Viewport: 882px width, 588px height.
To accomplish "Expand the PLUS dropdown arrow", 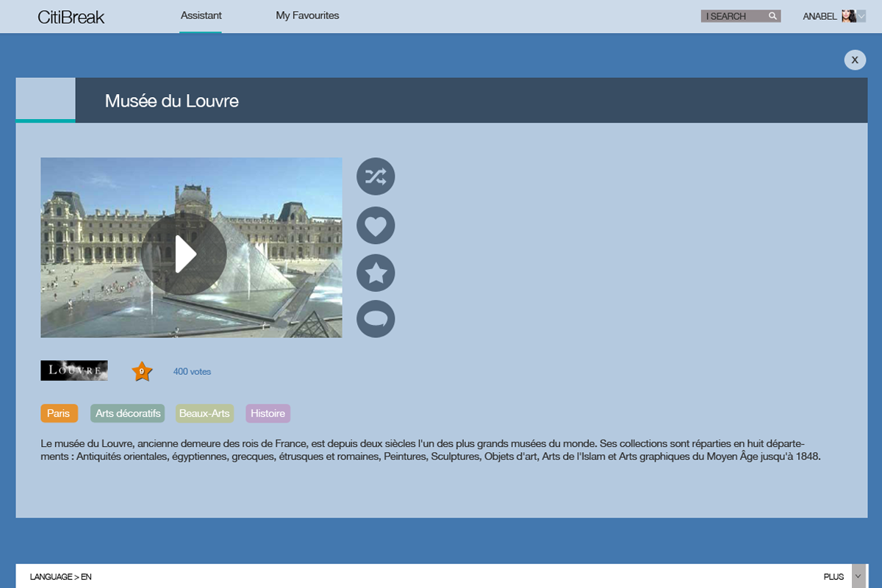I will (858, 577).
